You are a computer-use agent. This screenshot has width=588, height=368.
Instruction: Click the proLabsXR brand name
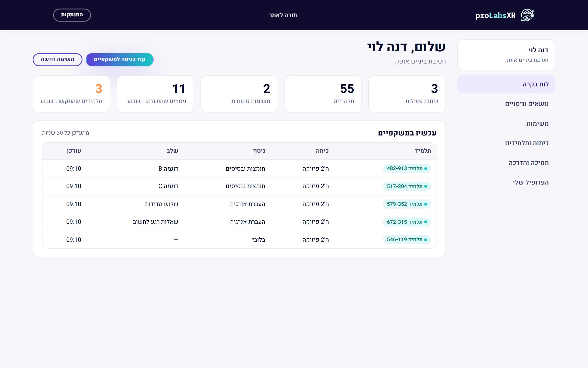[x=495, y=16]
